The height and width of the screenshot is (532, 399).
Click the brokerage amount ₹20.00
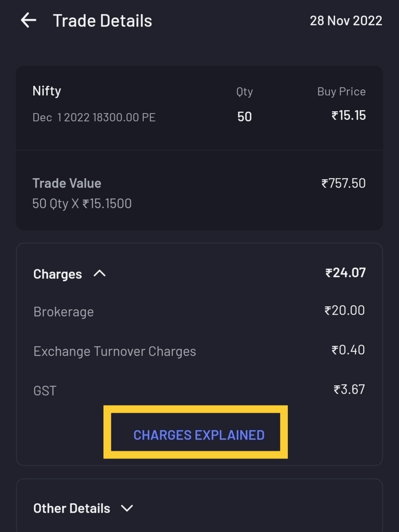[344, 310]
